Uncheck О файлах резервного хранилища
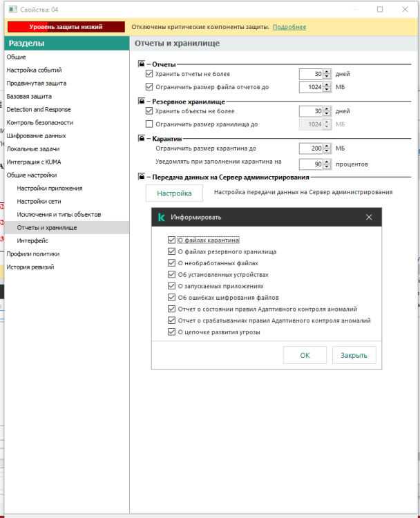Viewport: 420px width, 518px height. (171, 251)
